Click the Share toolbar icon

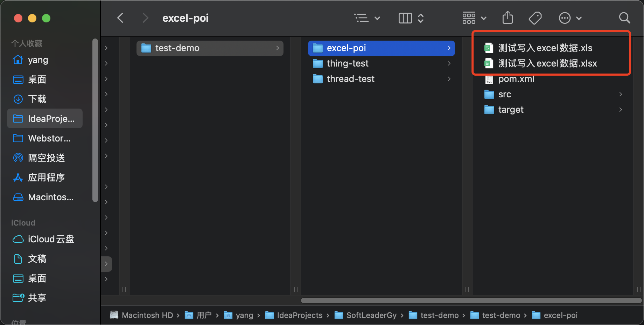tap(507, 18)
